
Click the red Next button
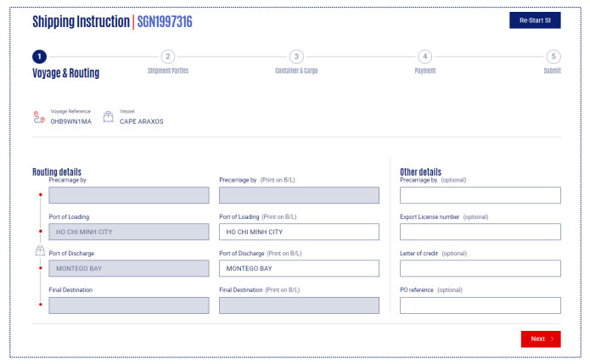pos(540,339)
